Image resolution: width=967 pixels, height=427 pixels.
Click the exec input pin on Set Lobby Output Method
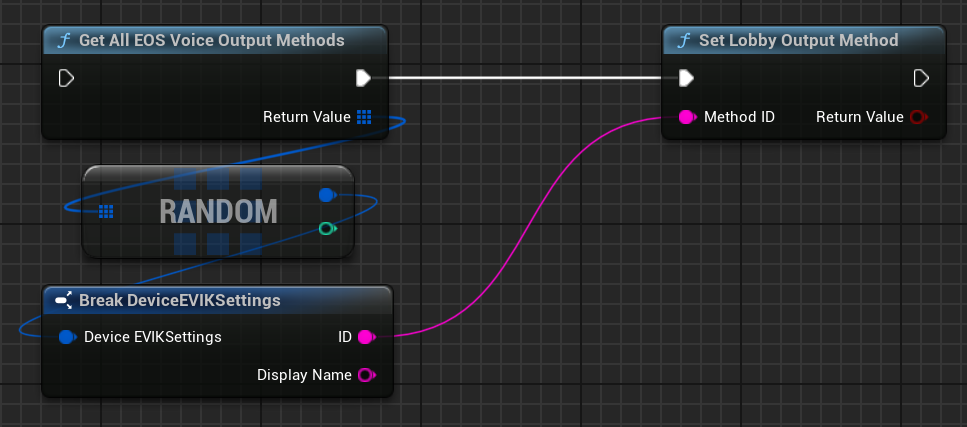click(x=686, y=78)
